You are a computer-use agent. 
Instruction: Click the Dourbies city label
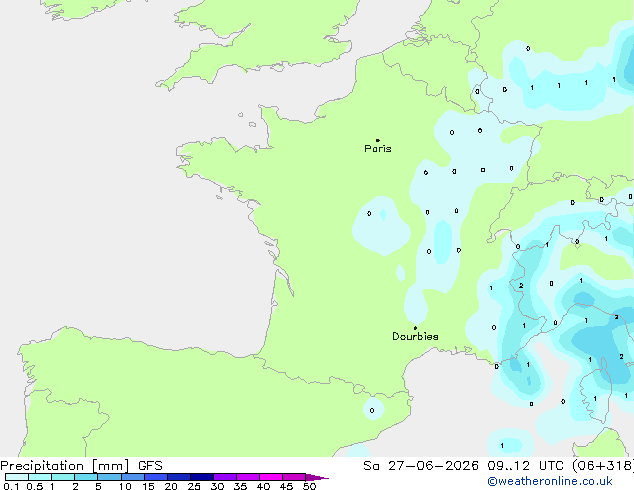415,336
